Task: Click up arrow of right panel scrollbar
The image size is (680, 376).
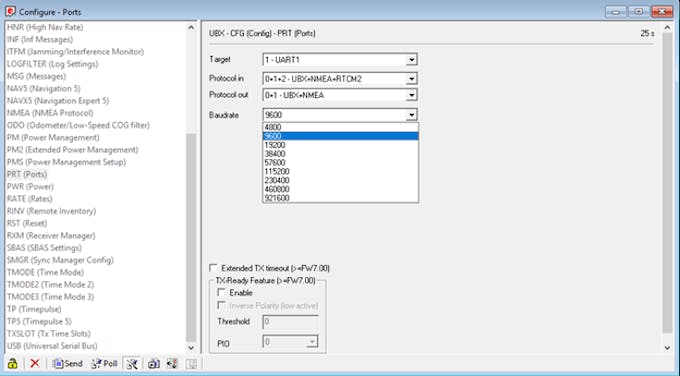Action: [x=667, y=27]
